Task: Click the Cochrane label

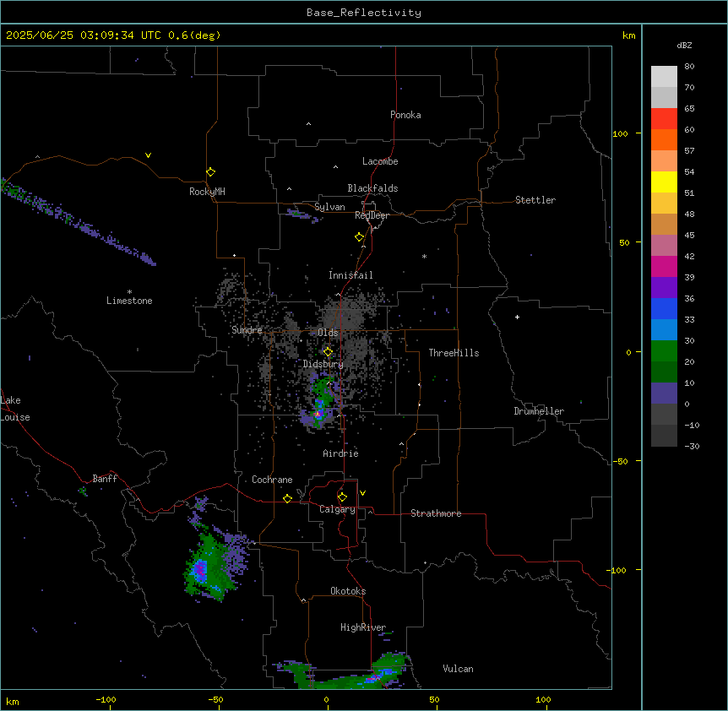Action: [x=272, y=480]
